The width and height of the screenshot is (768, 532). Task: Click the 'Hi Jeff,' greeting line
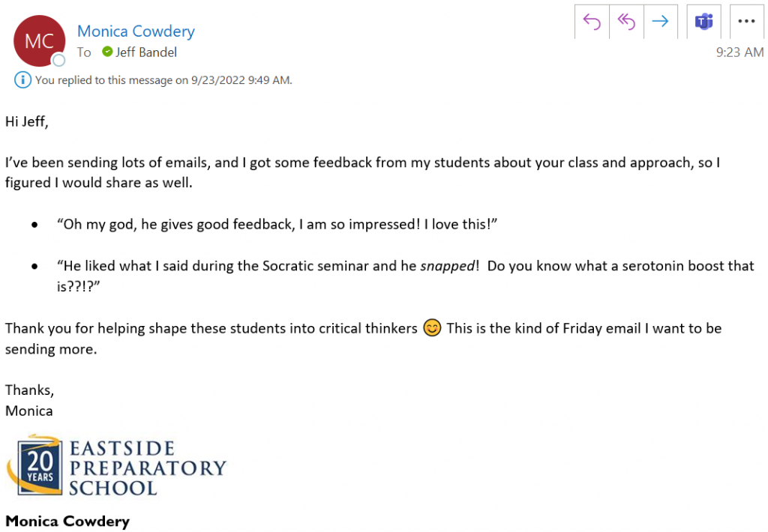click(x=27, y=121)
